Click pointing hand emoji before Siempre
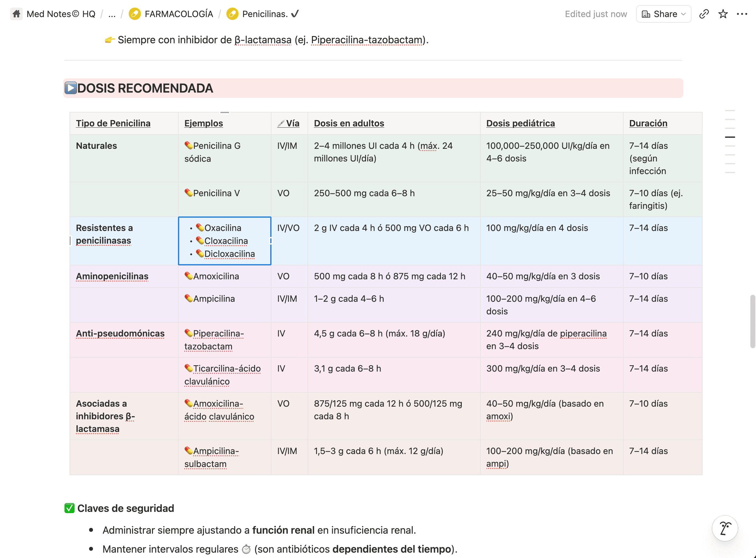The height and width of the screenshot is (558, 756). pyautogui.click(x=110, y=40)
